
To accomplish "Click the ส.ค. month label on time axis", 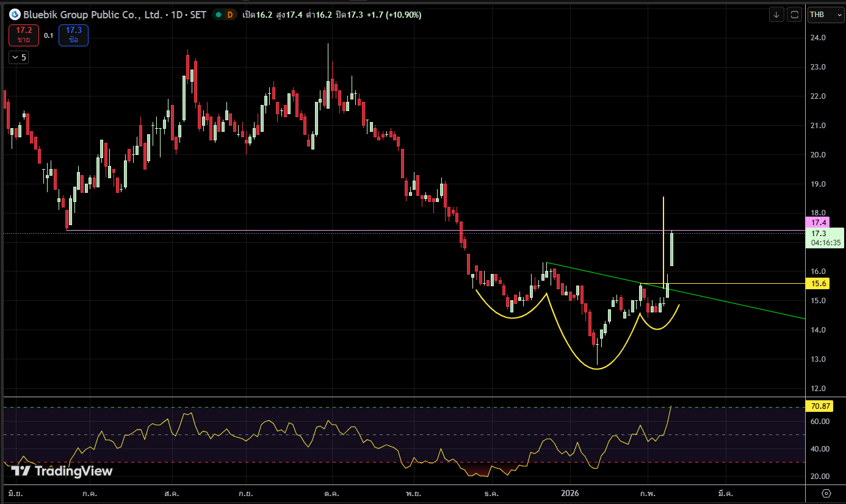I will [x=170, y=492].
